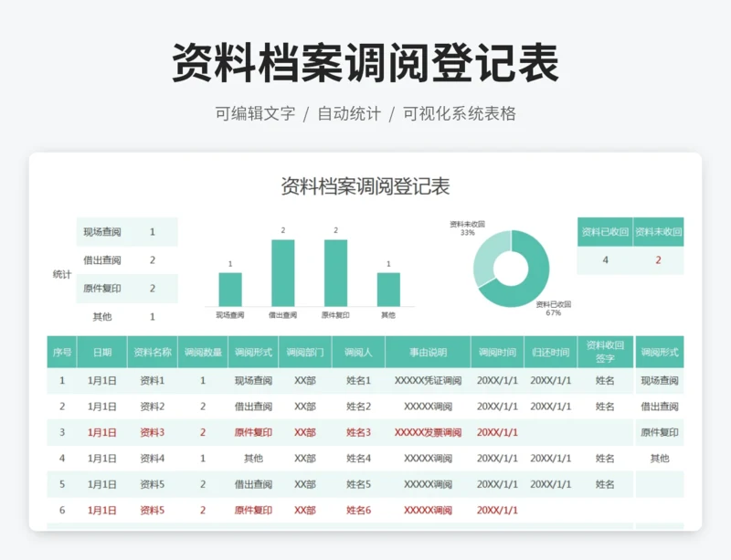Click the red 资料3 cell
The image size is (731, 560).
tap(153, 432)
